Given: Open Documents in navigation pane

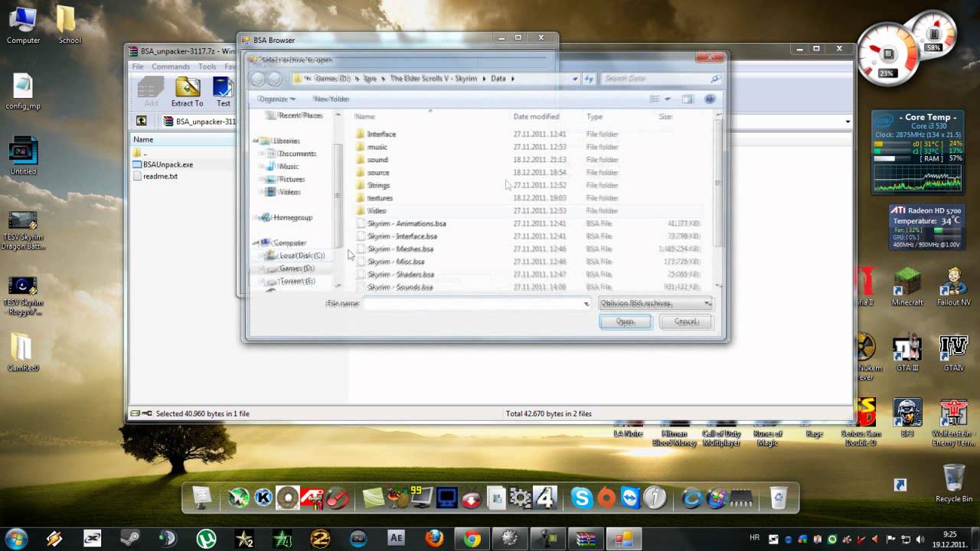Looking at the screenshot, I should (x=296, y=154).
